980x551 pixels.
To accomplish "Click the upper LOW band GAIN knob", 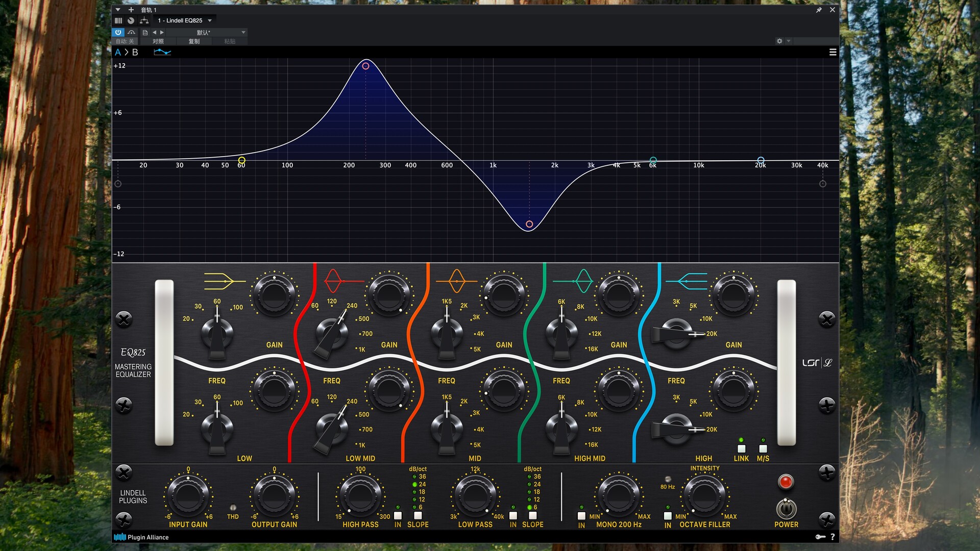I will 274,295.
